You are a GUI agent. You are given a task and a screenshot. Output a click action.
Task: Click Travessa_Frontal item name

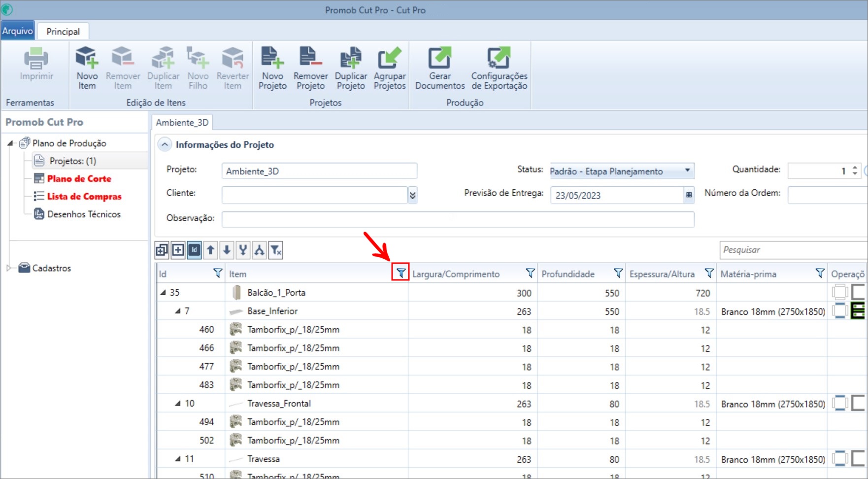point(279,404)
